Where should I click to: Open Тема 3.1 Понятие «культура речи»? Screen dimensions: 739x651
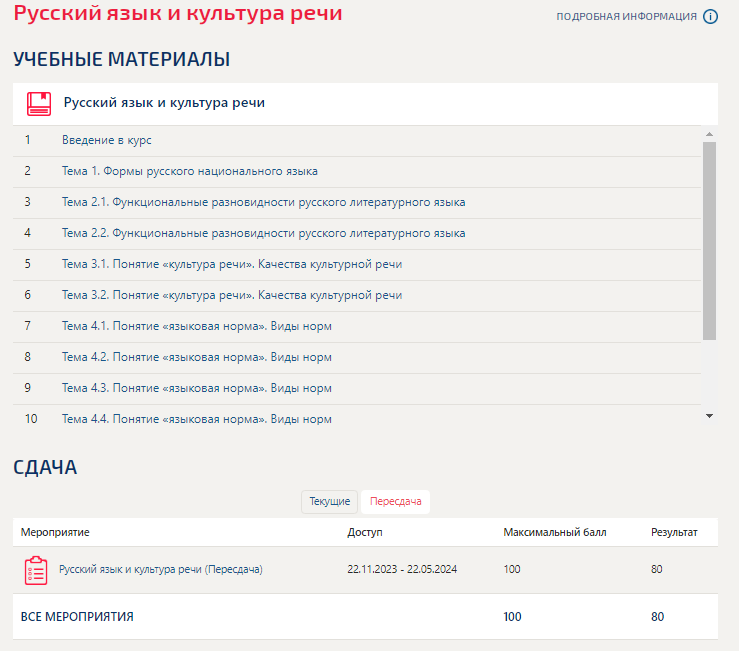point(232,264)
